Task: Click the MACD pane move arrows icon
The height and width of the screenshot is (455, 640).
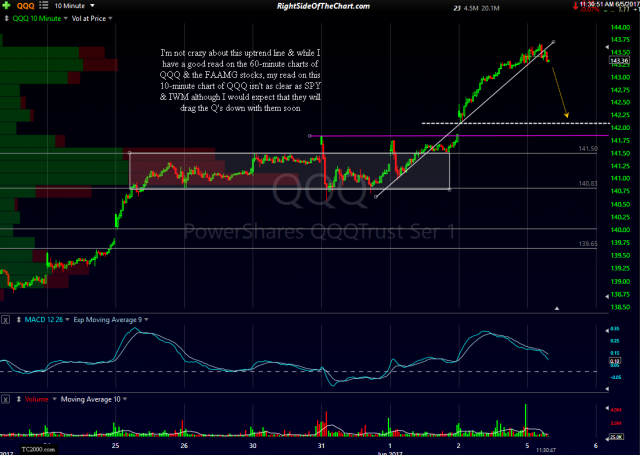Action: (18, 320)
